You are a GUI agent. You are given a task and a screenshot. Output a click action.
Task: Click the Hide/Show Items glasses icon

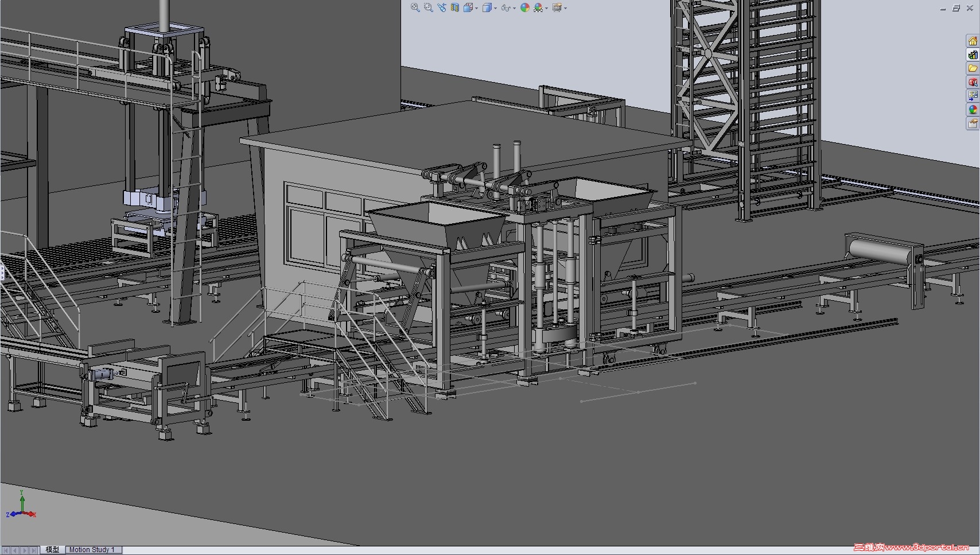[x=506, y=8]
